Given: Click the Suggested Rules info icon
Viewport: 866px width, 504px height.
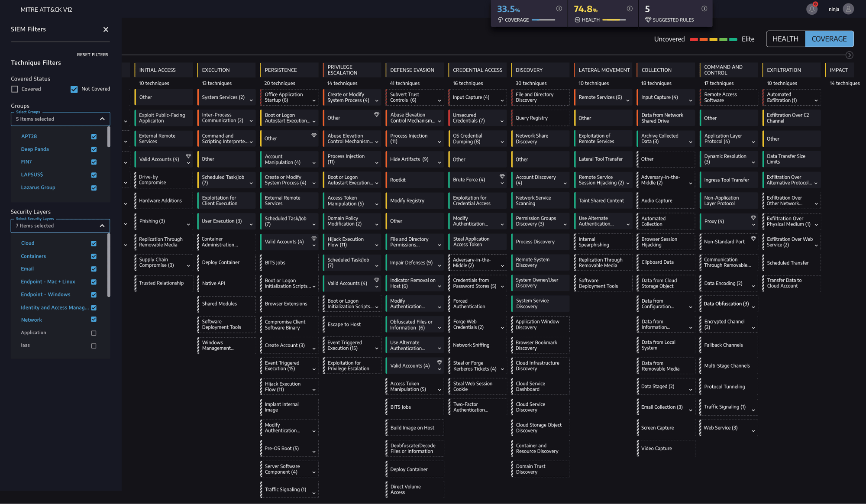Looking at the screenshot, I should click(x=704, y=9).
